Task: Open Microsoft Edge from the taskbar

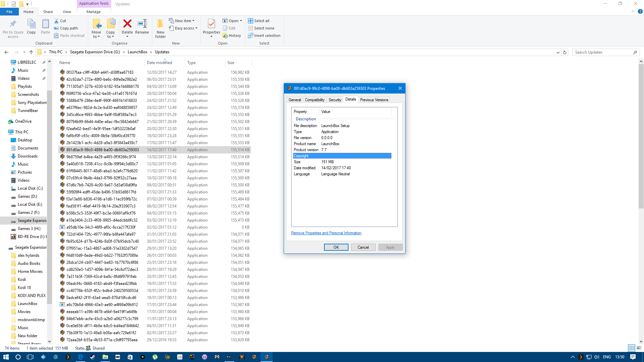Action: click(x=80, y=357)
